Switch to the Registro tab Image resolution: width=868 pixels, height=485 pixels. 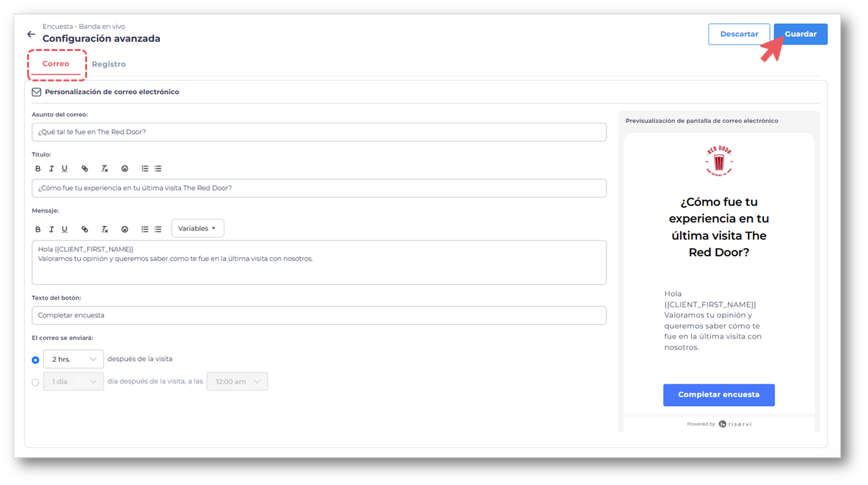pyautogui.click(x=108, y=64)
